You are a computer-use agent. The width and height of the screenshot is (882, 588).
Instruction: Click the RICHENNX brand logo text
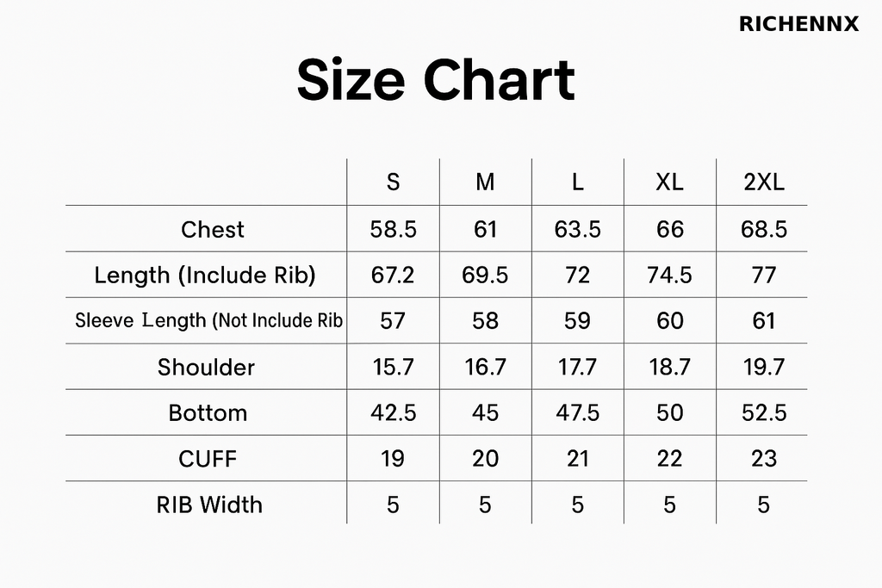[x=798, y=24]
